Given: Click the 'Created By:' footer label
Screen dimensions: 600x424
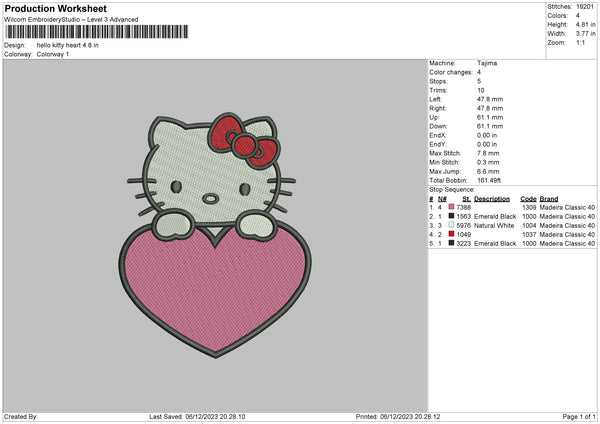Looking at the screenshot, I should pos(21,417).
